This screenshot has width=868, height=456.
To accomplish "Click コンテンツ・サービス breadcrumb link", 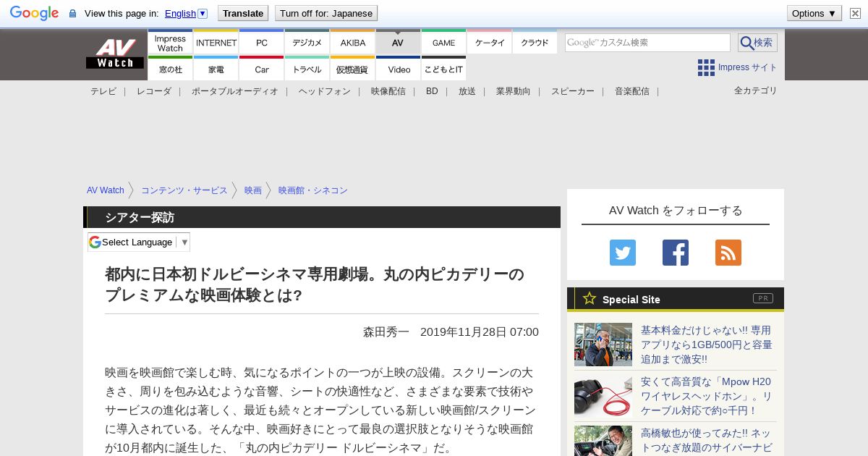I will [x=184, y=190].
